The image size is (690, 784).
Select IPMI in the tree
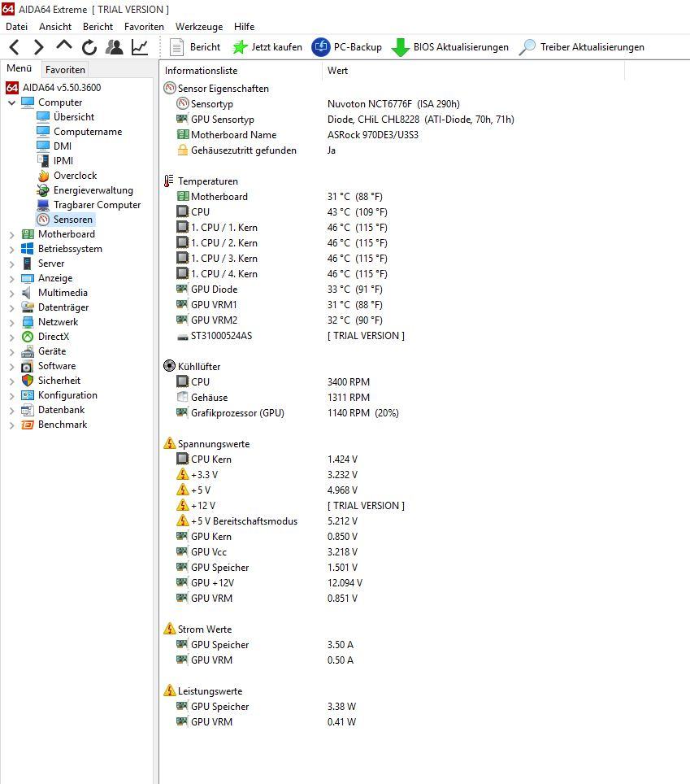(55, 161)
